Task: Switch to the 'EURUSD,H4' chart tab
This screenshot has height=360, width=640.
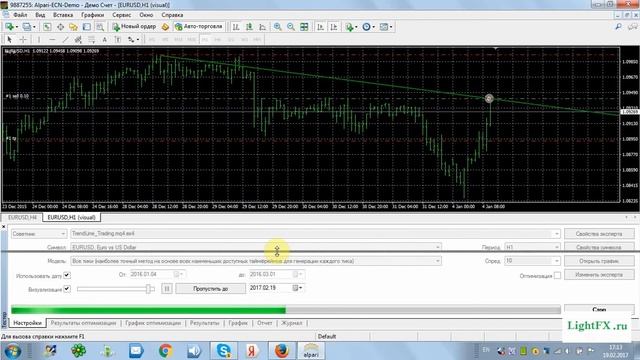Action: [22, 218]
